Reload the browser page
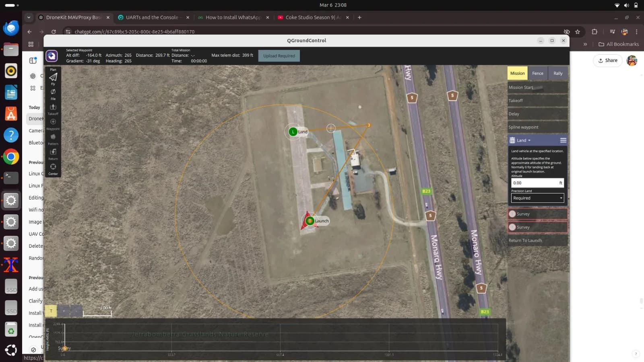 [54, 31]
